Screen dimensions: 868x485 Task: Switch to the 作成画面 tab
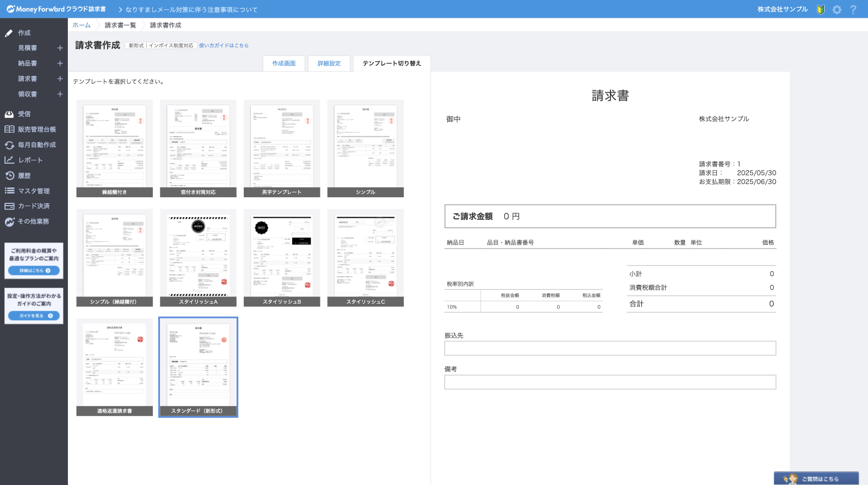pyautogui.click(x=284, y=63)
